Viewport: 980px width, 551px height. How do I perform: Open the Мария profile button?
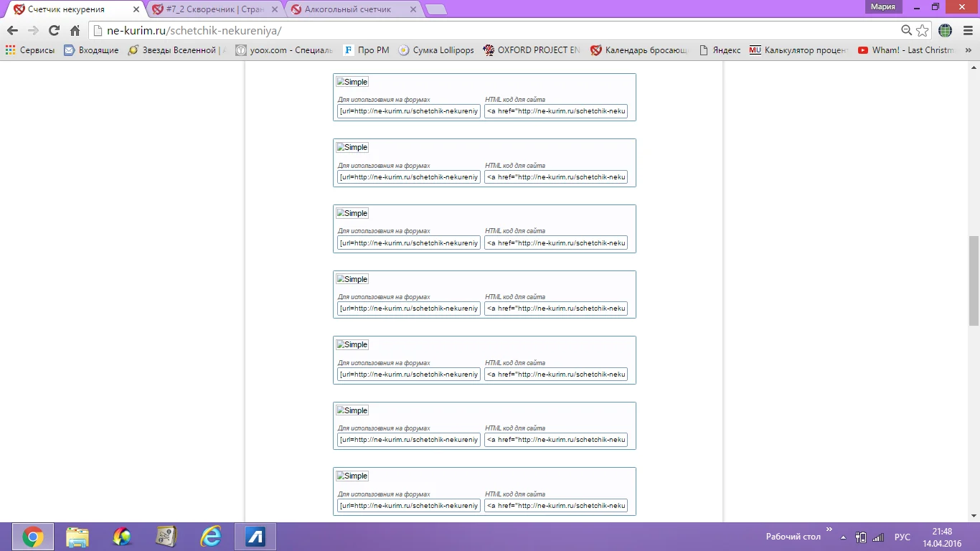pos(883,7)
